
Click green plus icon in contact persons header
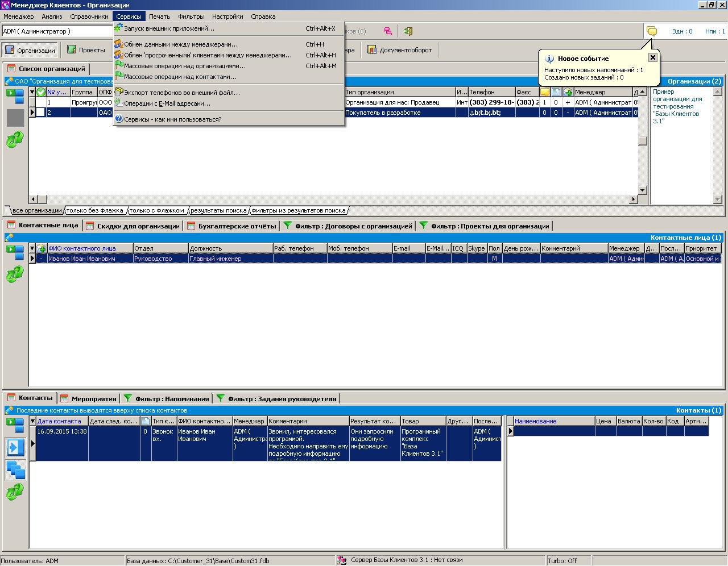[x=42, y=248]
